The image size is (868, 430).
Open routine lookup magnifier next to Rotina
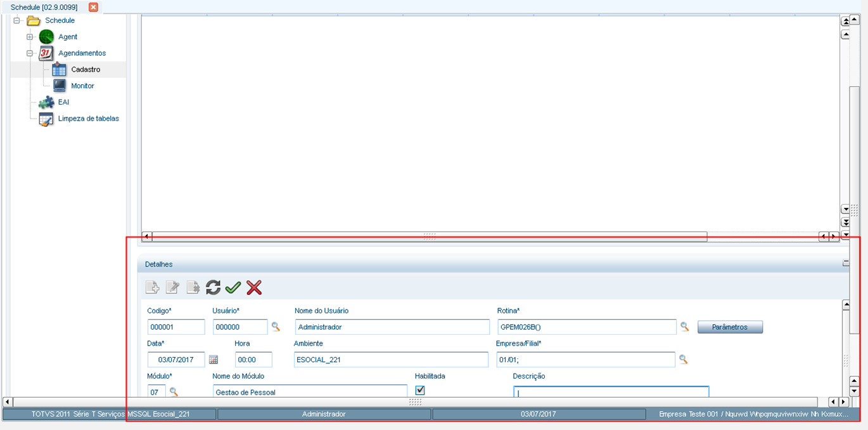pos(685,327)
